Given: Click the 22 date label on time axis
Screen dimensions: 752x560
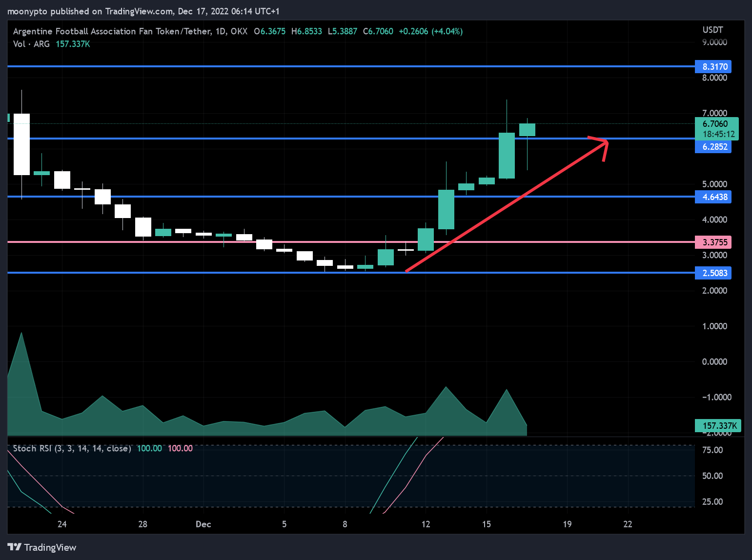Looking at the screenshot, I should tap(628, 524).
